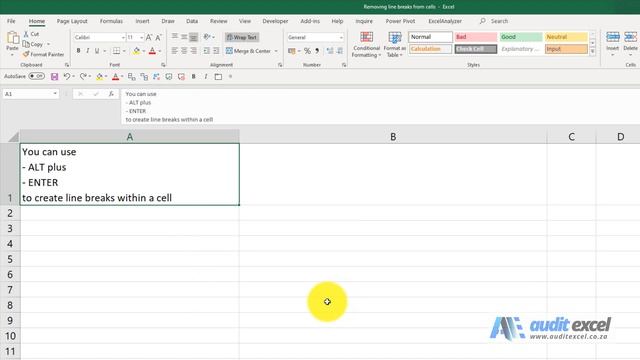Apply the Input cell style
The image size is (640, 360).
click(566, 49)
